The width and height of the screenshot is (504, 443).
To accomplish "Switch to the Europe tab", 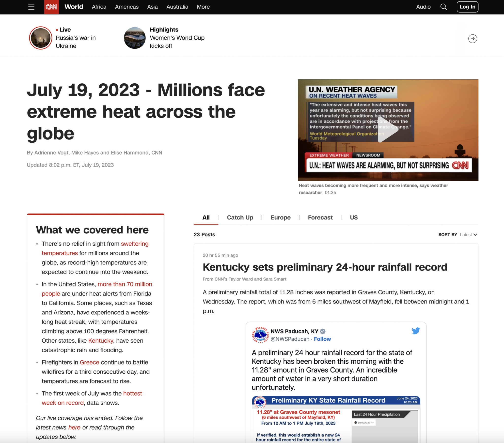I will tap(280, 217).
